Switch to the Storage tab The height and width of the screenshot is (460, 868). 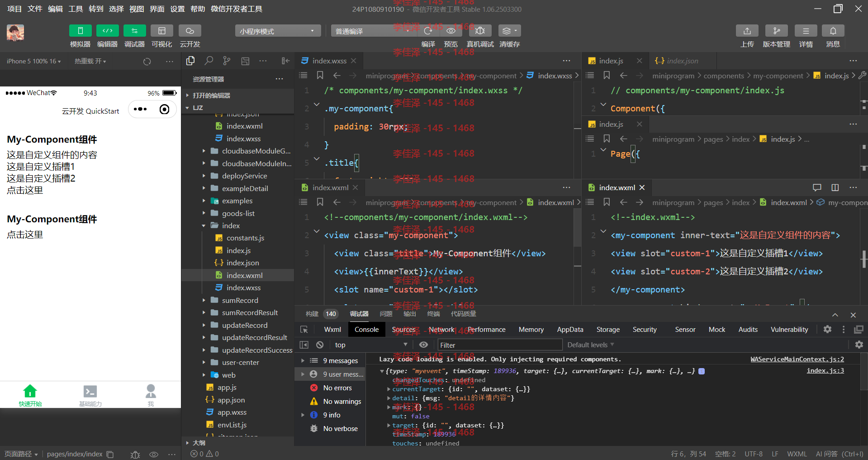608,330
